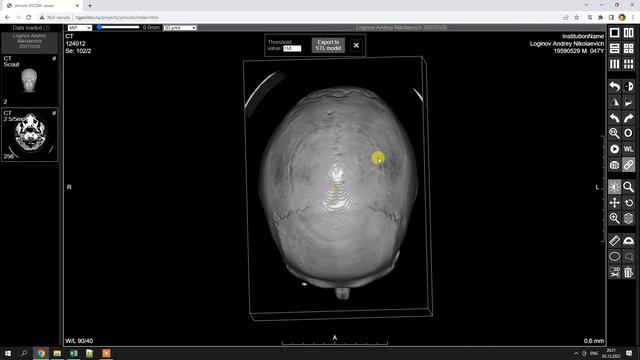This screenshot has width=640, height=360.
Task: Click the circle O icon in toolbar
Action: click(x=629, y=133)
